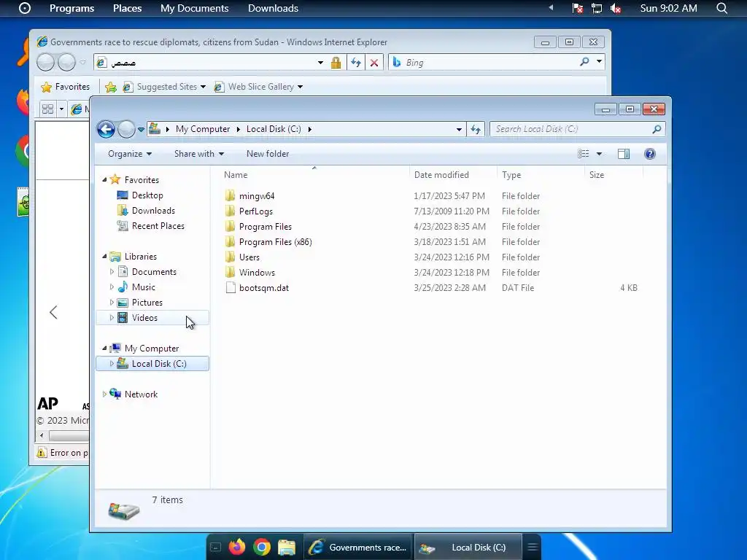Click Add to Favorites Bar star icon
Screen dimensions: 747x560
point(111,87)
